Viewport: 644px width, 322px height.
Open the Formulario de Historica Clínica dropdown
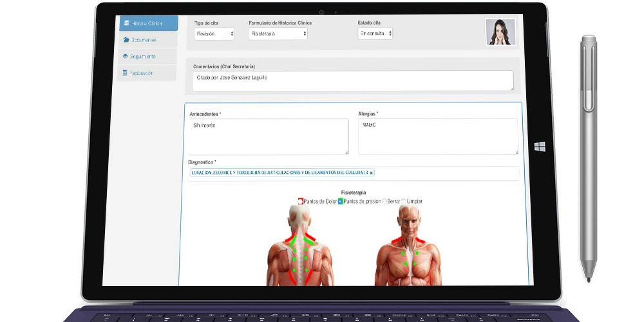[x=278, y=33]
